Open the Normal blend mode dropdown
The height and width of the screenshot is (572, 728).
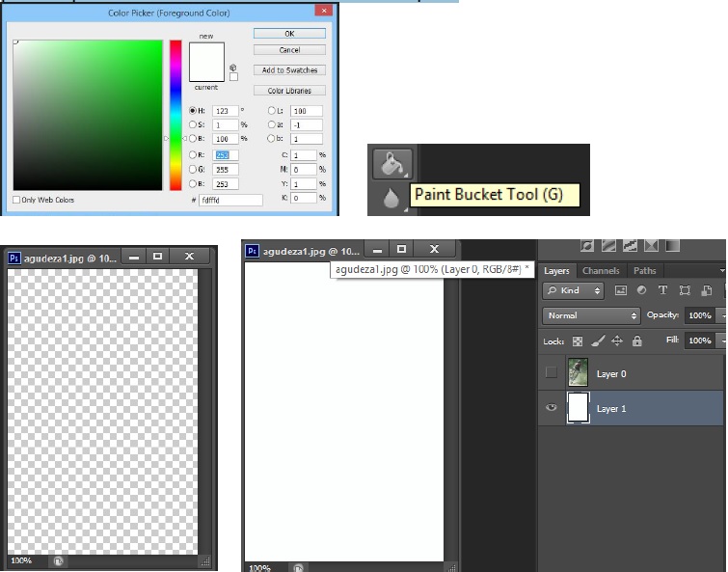(591, 315)
